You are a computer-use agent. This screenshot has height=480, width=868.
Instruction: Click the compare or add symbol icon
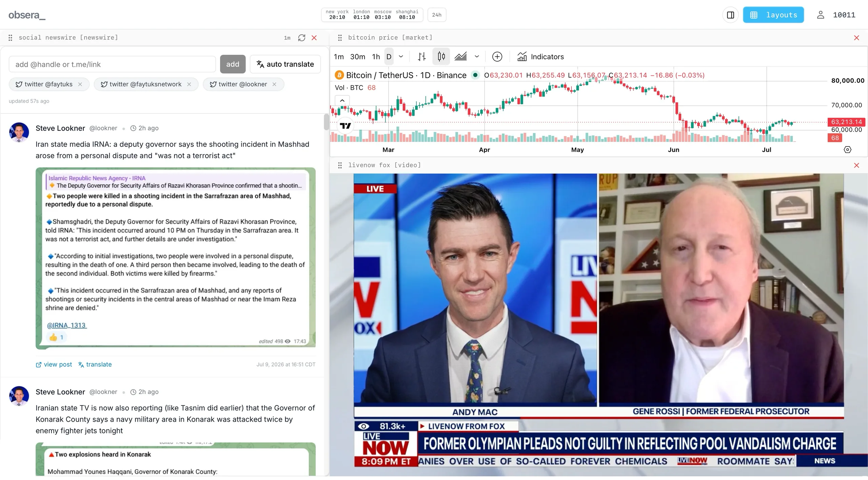(497, 57)
